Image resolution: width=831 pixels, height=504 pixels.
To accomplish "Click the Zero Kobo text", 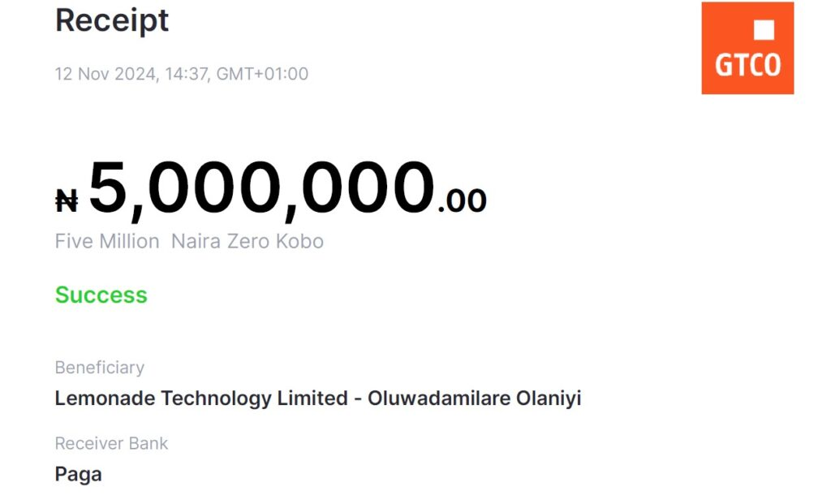I will [x=278, y=242].
